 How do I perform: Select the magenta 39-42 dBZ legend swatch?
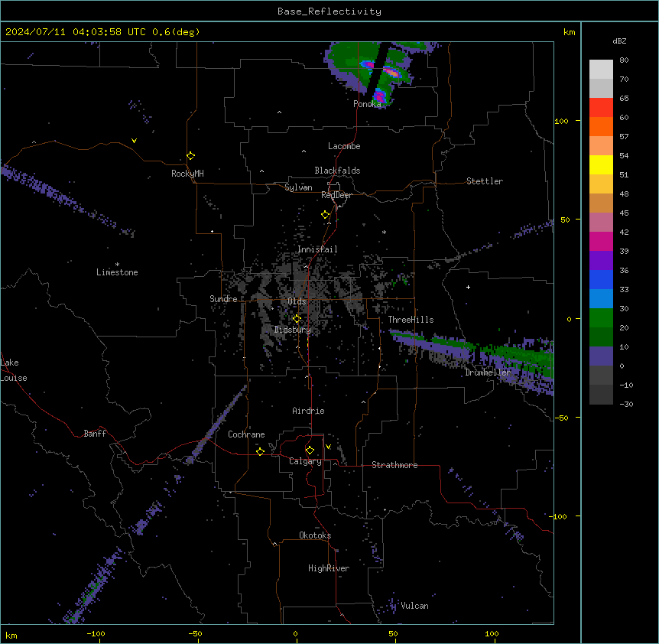(601, 241)
